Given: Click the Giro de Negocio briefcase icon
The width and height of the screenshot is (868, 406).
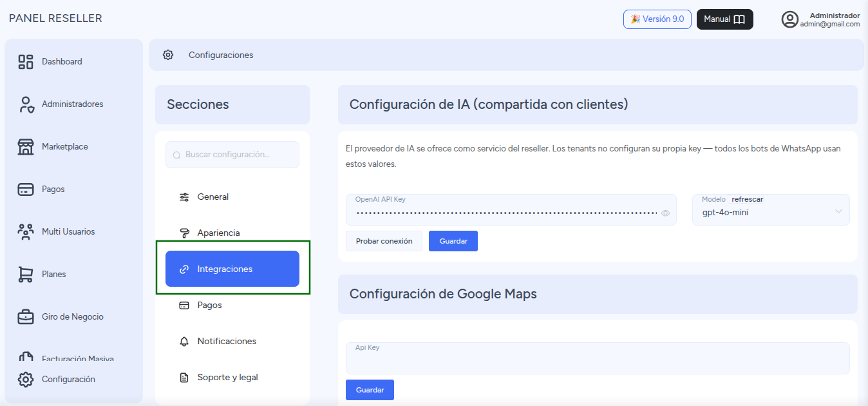Looking at the screenshot, I should pyautogui.click(x=26, y=317).
